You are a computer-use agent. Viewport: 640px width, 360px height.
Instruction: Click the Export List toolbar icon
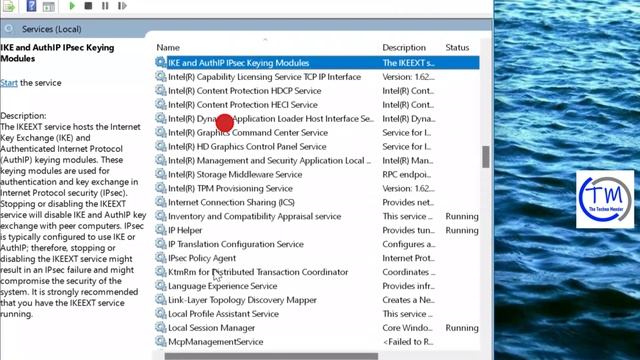(9, 7)
